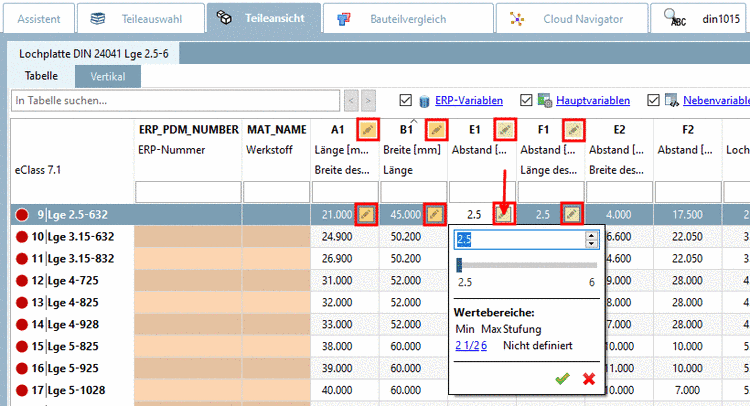Click filter field under F2 column

[x=688, y=192]
